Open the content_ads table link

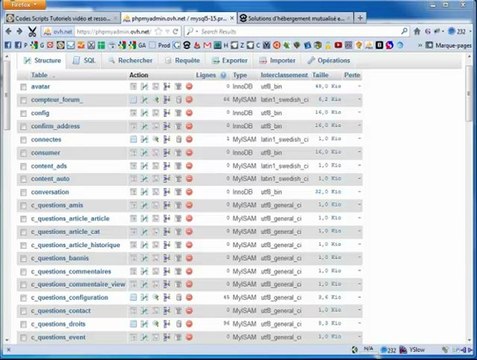pyautogui.click(x=49, y=166)
